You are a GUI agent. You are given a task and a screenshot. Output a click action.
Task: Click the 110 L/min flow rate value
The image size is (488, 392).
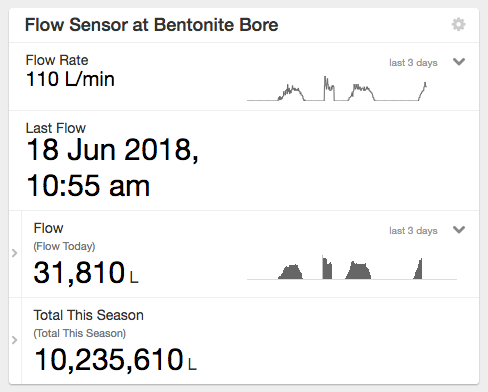[70, 79]
